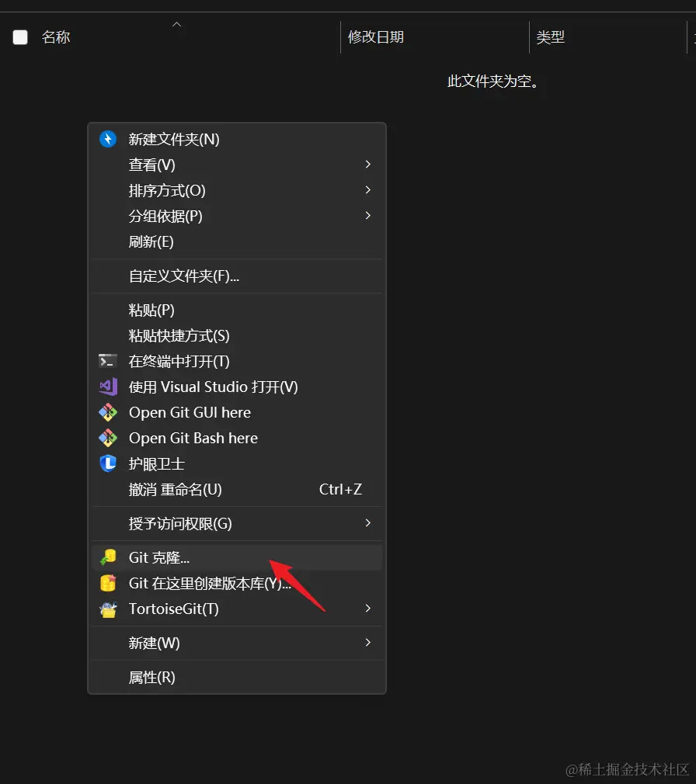696x784 pixels.
Task: Expand the 查看(V) submenu arrow
Action: pyautogui.click(x=367, y=165)
